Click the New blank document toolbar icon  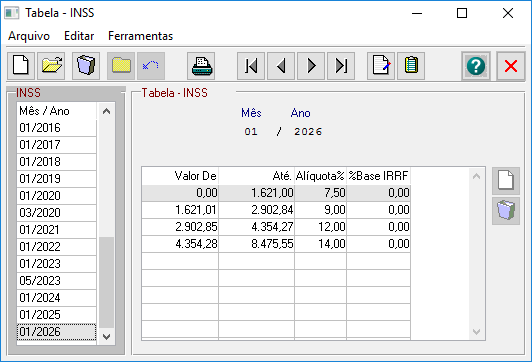(x=21, y=66)
